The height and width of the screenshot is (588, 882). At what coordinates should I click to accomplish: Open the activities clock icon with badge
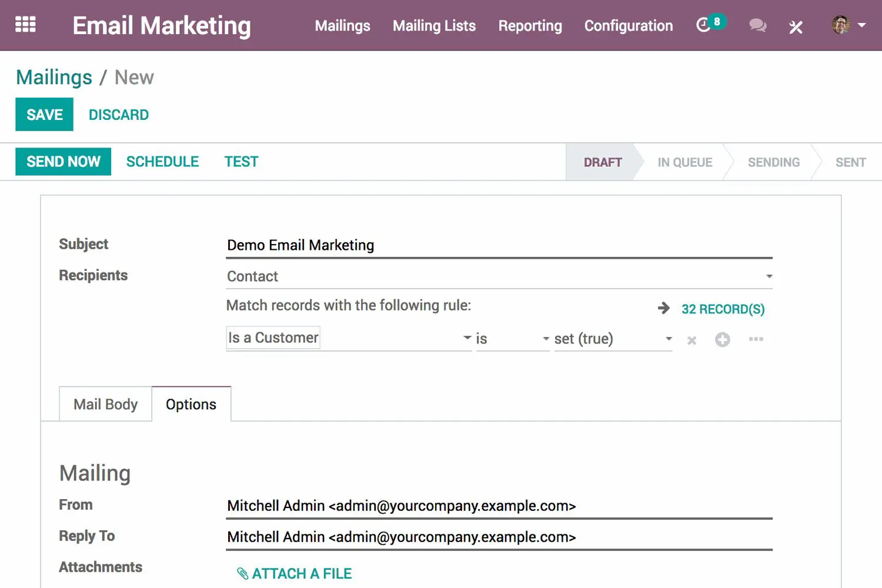704,25
